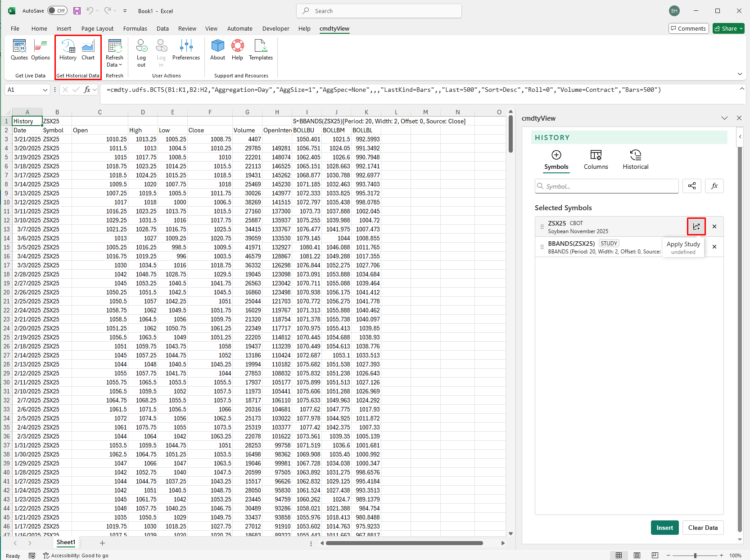This screenshot has width=750, height=560.
Task: Open the user account BH avatar
Action: pyautogui.click(x=674, y=11)
